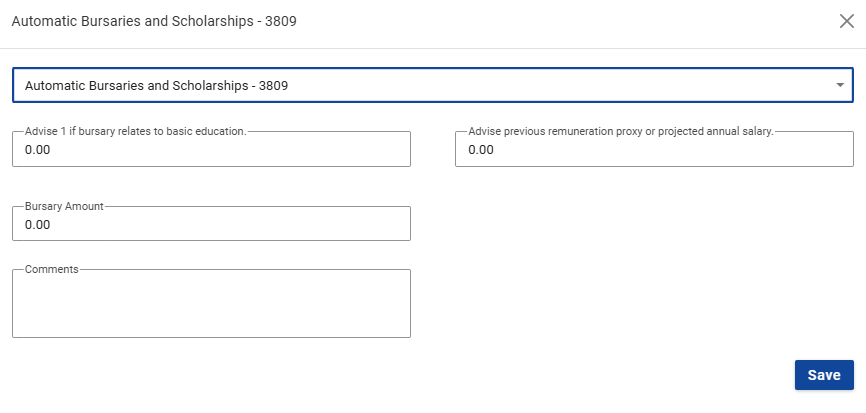The height and width of the screenshot is (413, 866).
Task: Click the dialog title text at top
Action: (154, 21)
